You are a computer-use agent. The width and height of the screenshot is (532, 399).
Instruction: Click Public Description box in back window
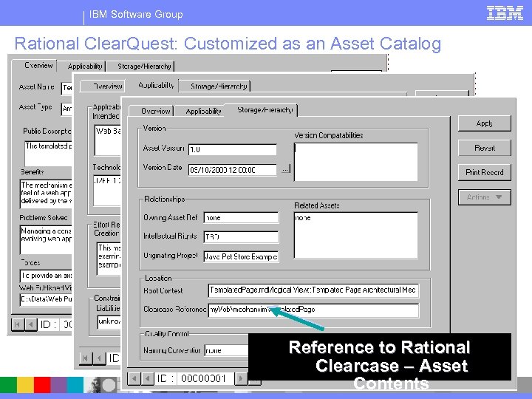[x=48, y=154]
